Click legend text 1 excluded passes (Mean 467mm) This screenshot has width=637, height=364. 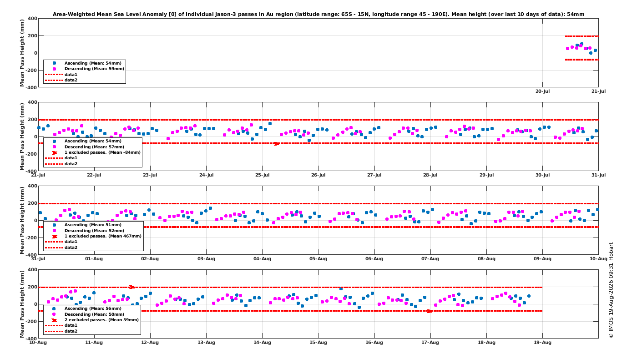[103, 236]
